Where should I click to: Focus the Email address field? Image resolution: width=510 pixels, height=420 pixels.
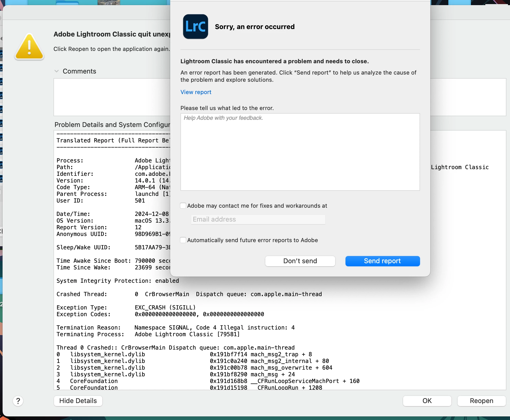[258, 219]
